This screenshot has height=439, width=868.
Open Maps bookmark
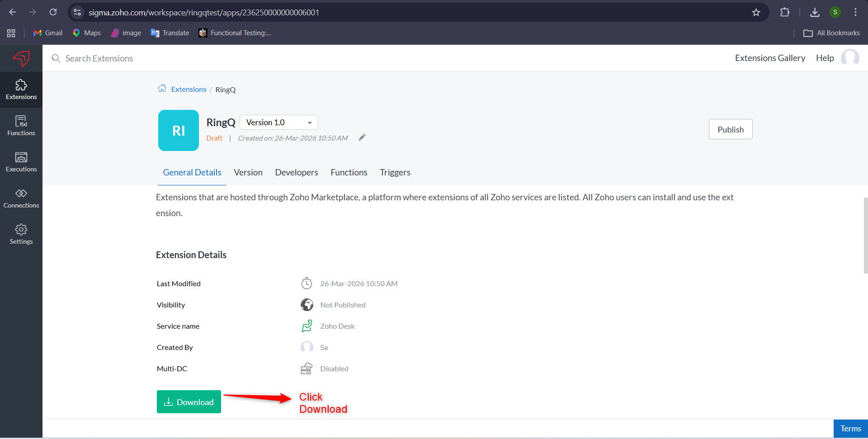tap(86, 33)
